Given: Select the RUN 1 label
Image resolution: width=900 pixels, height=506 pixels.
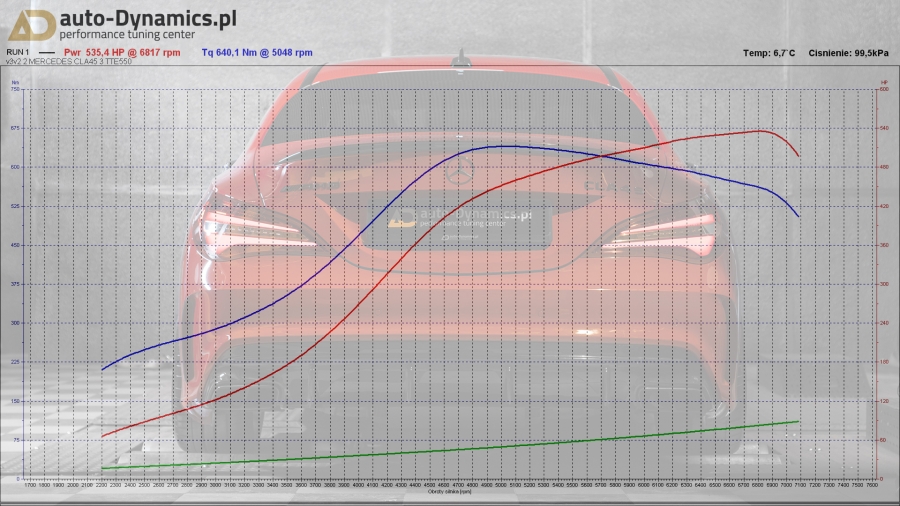Looking at the screenshot, I should click(18, 52).
